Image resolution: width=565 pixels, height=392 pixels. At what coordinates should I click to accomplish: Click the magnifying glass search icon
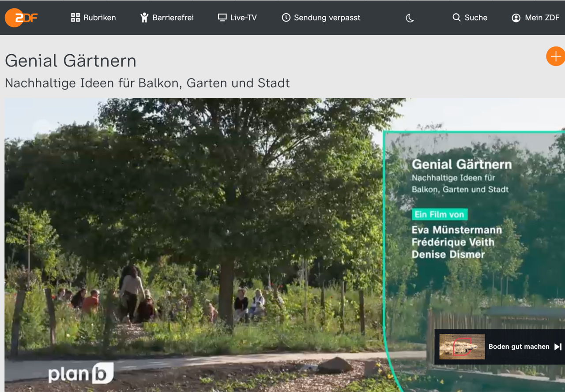pyautogui.click(x=456, y=18)
